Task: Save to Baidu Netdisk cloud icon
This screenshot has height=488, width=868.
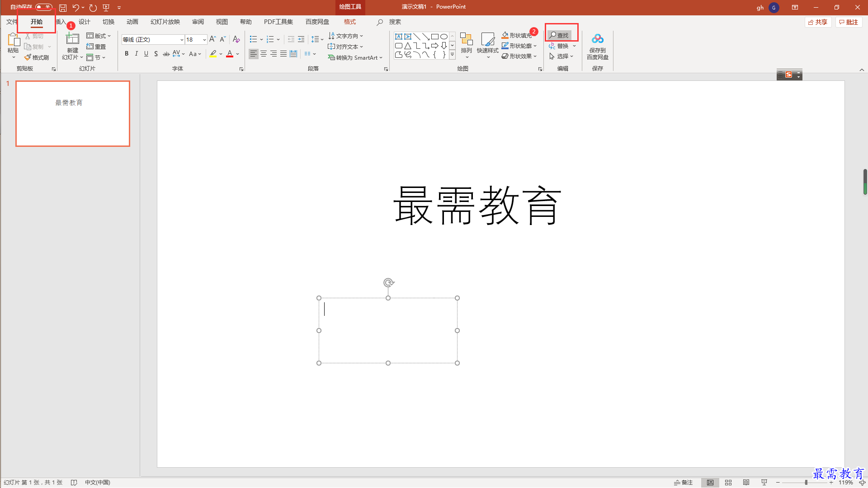Action: point(598,39)
